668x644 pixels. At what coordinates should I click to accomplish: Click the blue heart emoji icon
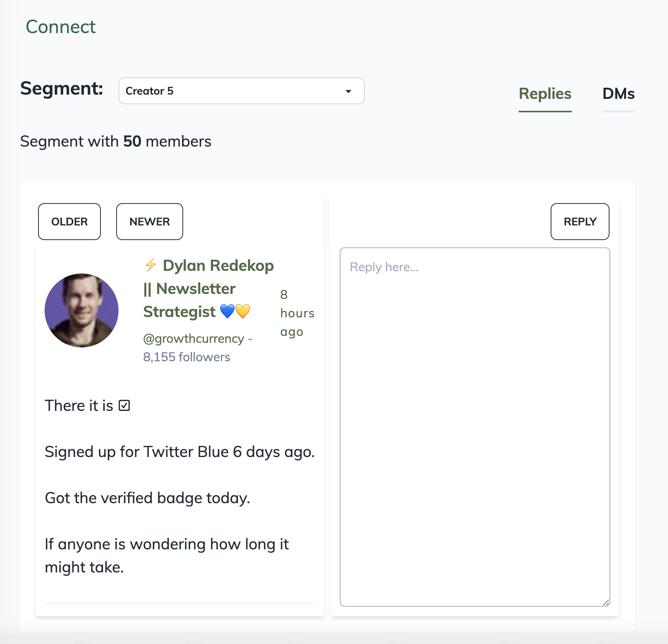tap(227, 311)
